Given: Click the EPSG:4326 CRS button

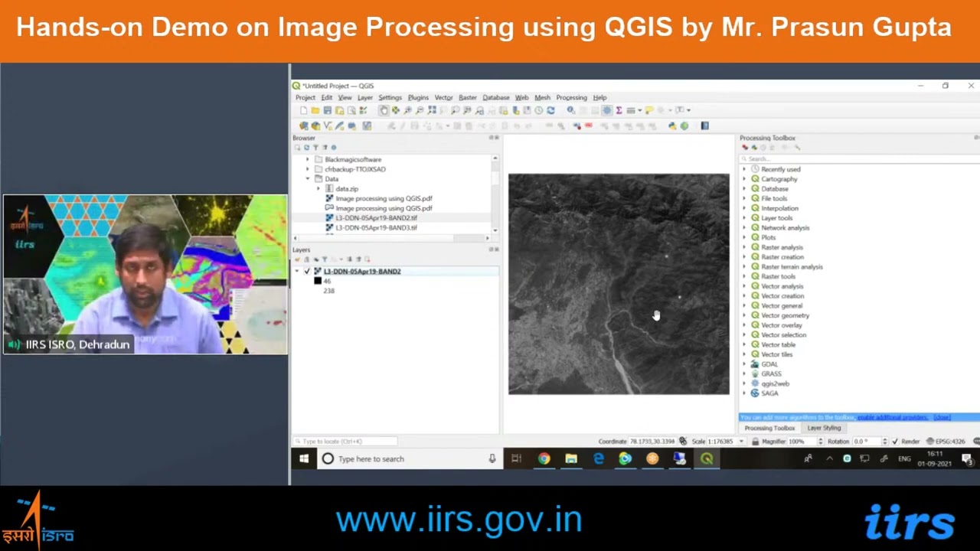Looking at the screenshot, I should click(946, 442).
